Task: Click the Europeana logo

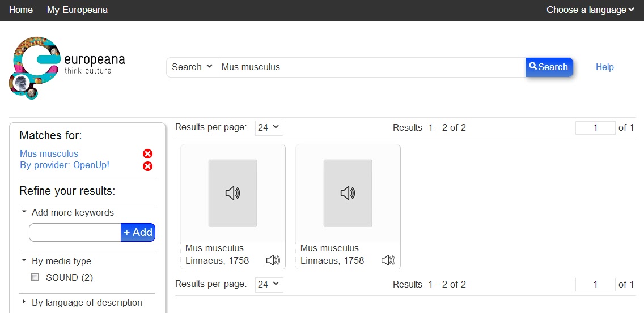Action: (66, 68)
